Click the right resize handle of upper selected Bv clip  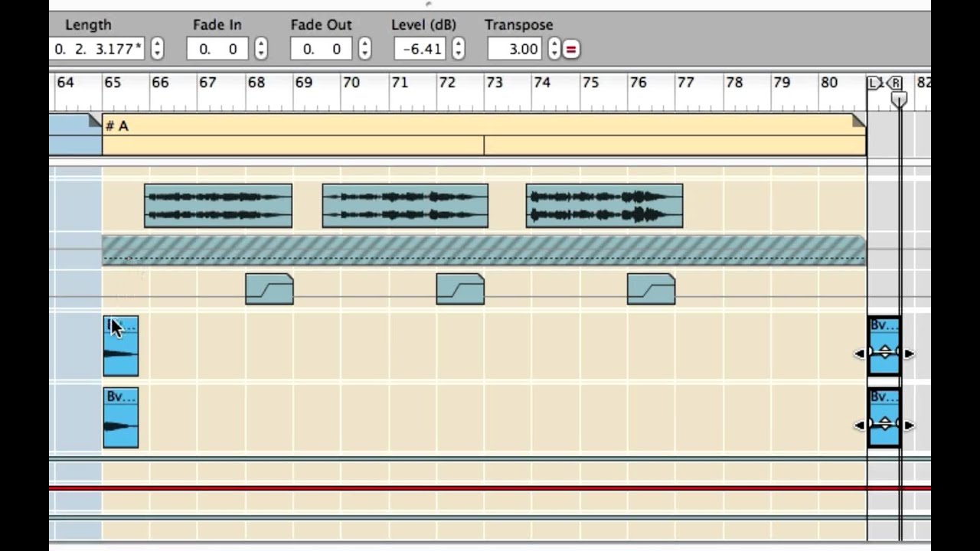pos(909,353)
